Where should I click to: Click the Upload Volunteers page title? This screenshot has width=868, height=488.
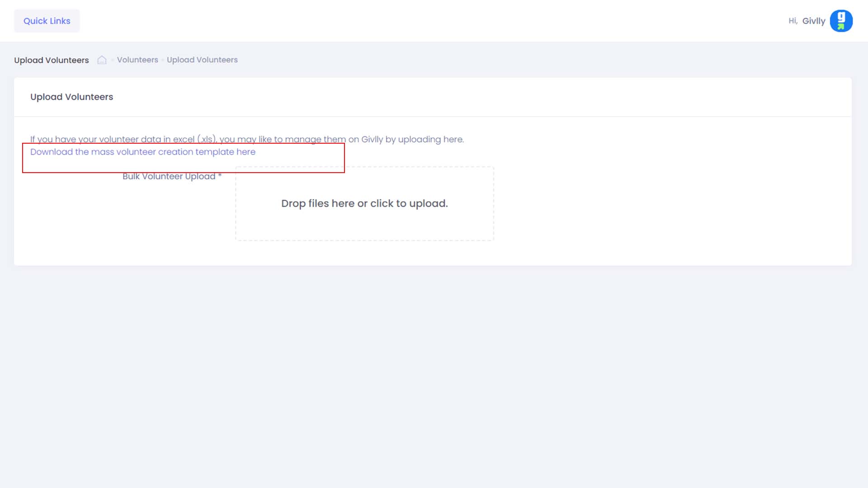51,60
